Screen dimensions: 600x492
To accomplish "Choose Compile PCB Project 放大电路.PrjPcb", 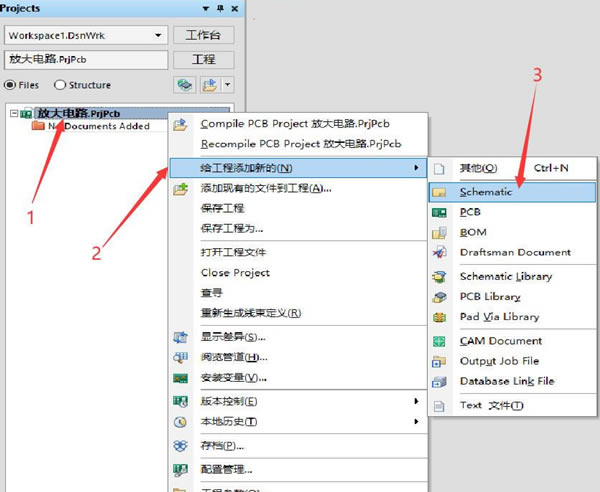I will click(x=294, y=124).
